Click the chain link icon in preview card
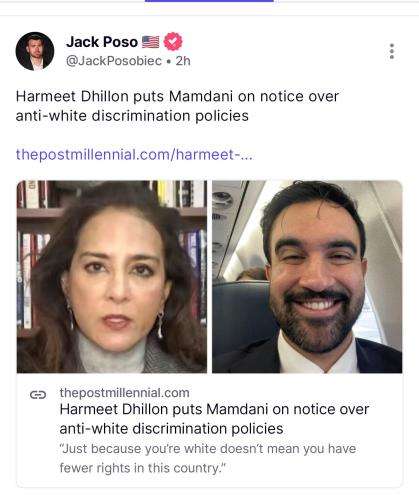Viewport: 419px width, 500px height. (x=38, y=395)
